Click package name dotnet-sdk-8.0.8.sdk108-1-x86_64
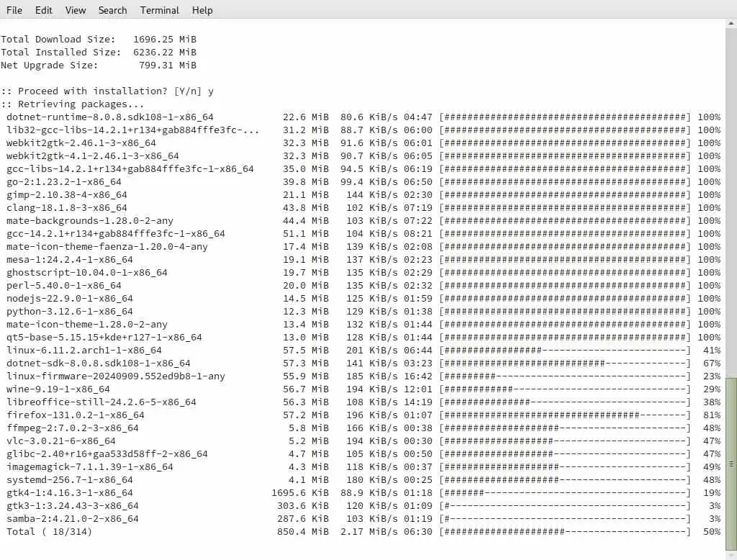The height and width of the screenshot is (560, 737). [98, 363]
